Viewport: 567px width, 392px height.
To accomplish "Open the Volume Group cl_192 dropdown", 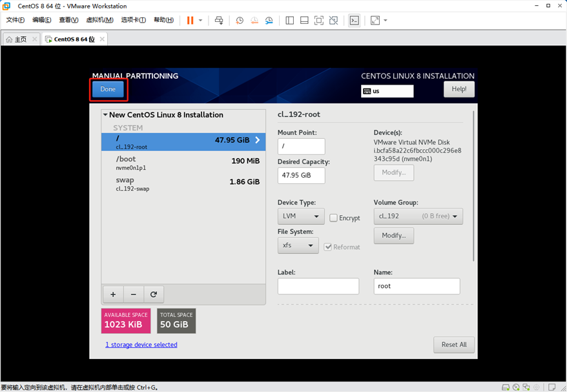I will [418, 216].
